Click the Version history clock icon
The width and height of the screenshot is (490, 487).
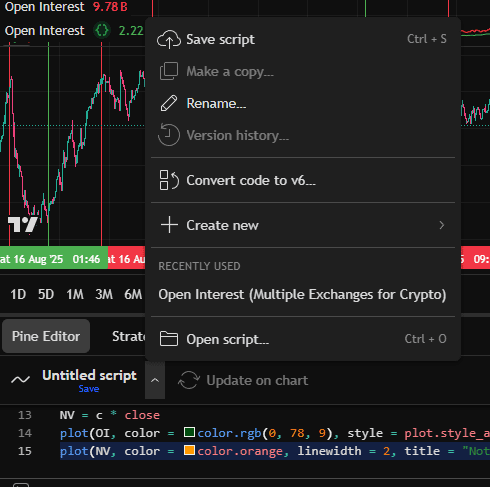tap(169, 135)
